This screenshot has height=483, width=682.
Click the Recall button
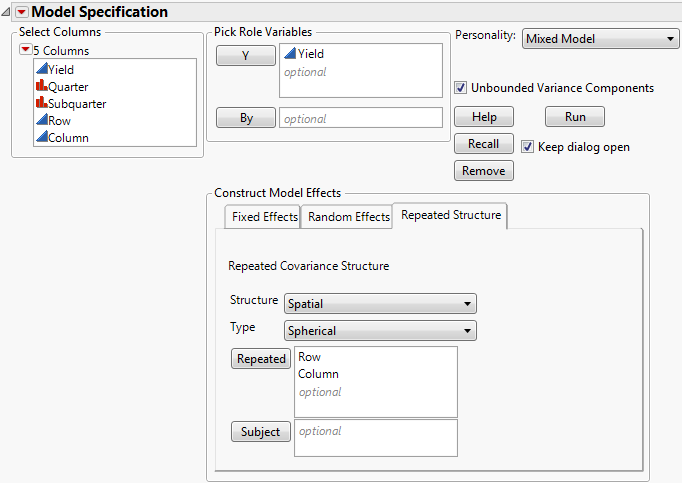(x=483, y=144)
